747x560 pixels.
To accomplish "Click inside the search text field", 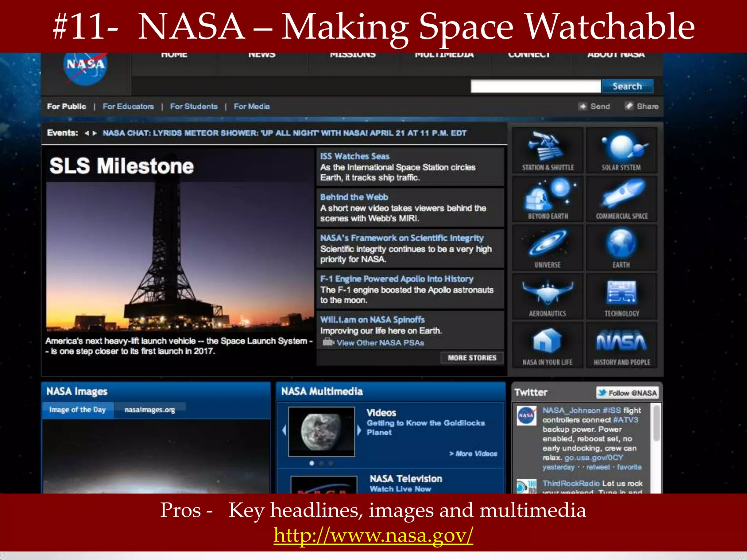I will click(535, 86).
